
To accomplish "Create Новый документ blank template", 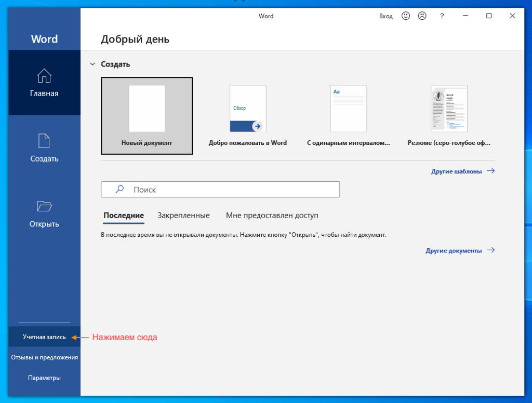I will [147, 116].
